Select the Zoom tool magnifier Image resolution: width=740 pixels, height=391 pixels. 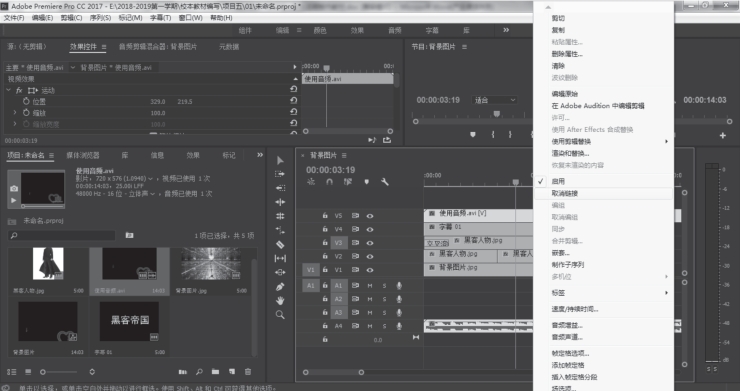(x=280, y=314)
